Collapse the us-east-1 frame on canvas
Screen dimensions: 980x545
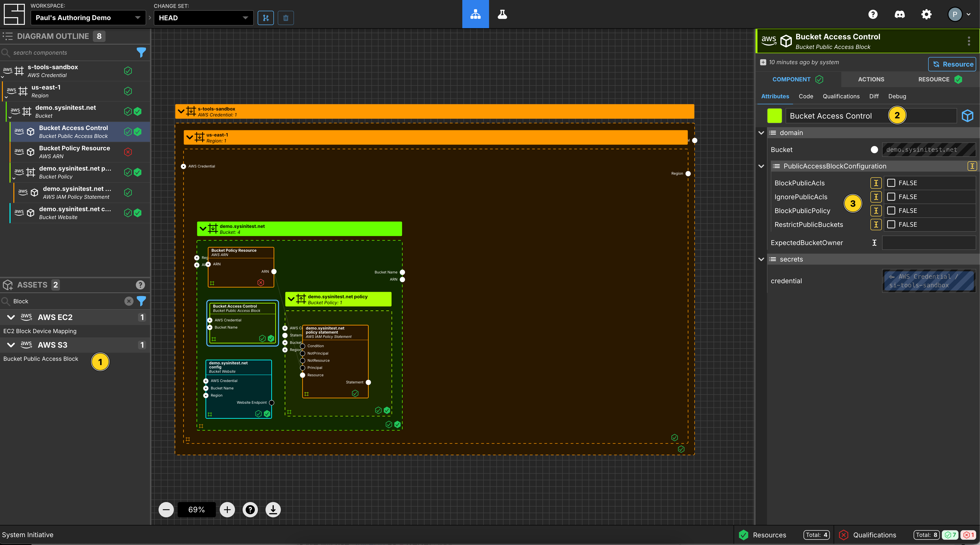click(189, 138)
